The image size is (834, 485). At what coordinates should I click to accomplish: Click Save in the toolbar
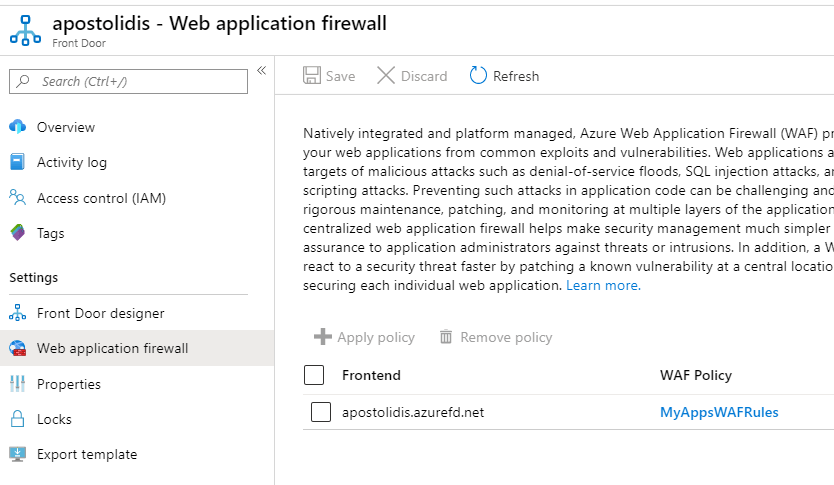[329, 76]
